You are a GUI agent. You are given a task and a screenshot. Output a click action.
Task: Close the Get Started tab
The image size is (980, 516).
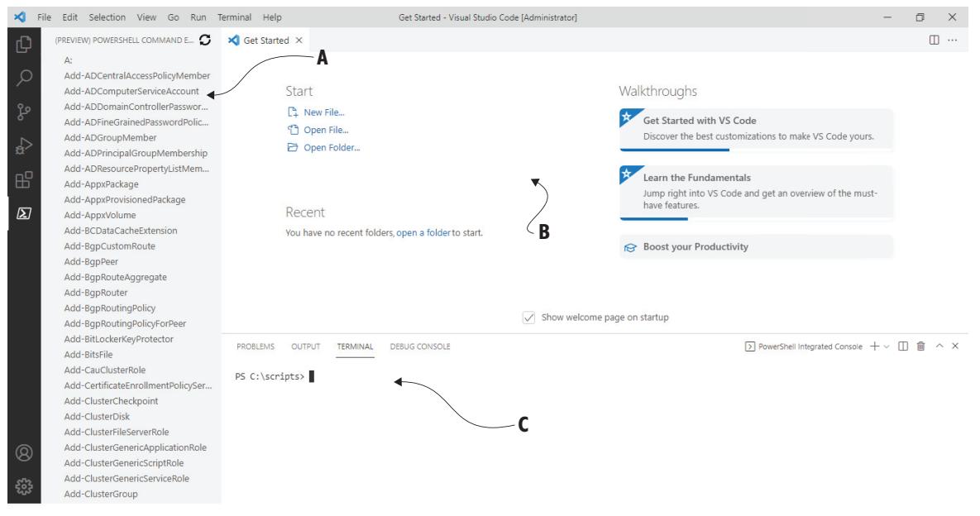click(x=299, y=40)
